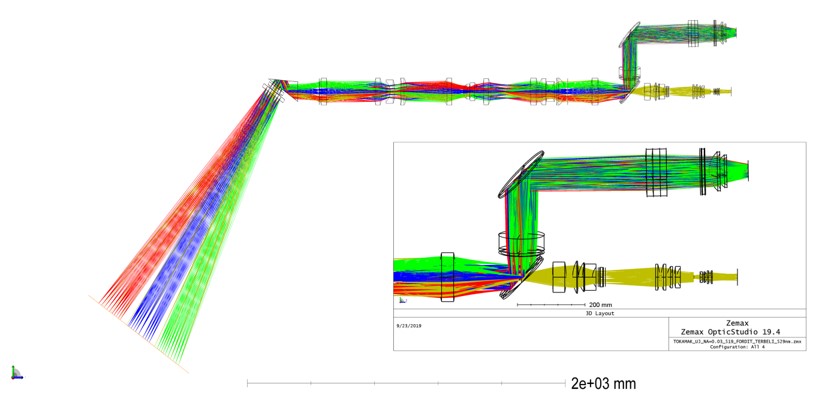Screen dimensions: 825x393
Task: Click the large tilted fold mirror at the inset's upper left
Action: click(x=521, y=174)
